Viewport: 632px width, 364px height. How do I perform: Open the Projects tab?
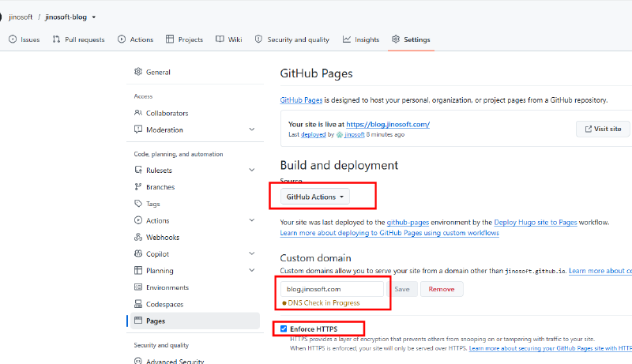click(184, 39)
